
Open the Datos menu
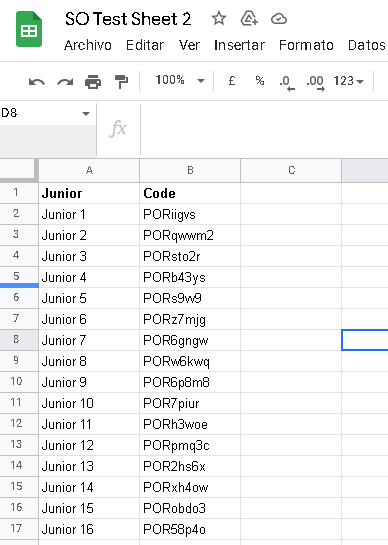(367, 45)
